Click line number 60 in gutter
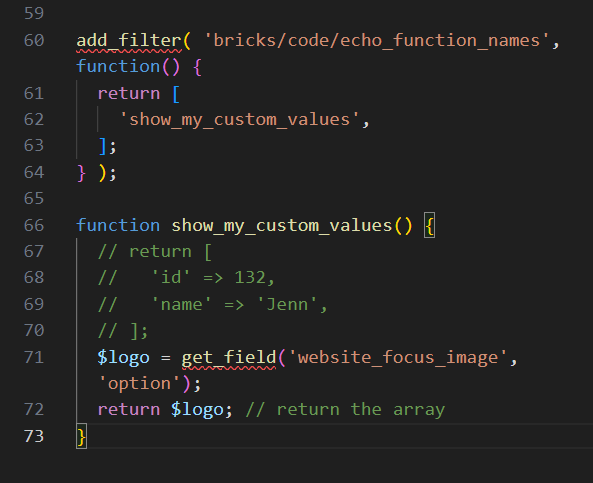The image size is (593, 483). [34, 40]
